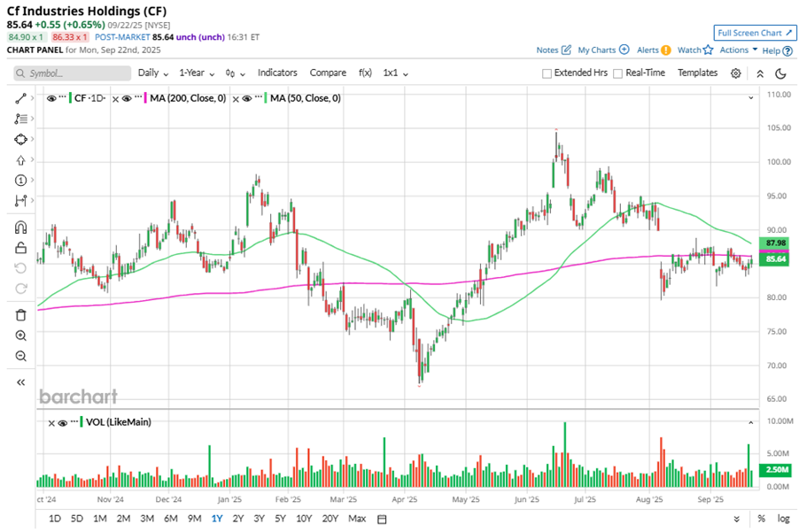Select the 5Y range tab
The height and width of the screenshot is (532, 799).
coord(280,519)
